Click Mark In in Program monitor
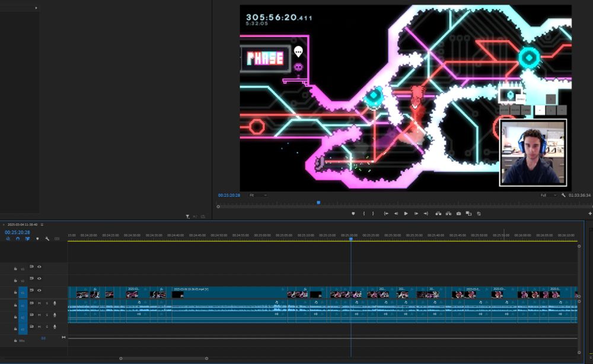 [x=364, y=213]
